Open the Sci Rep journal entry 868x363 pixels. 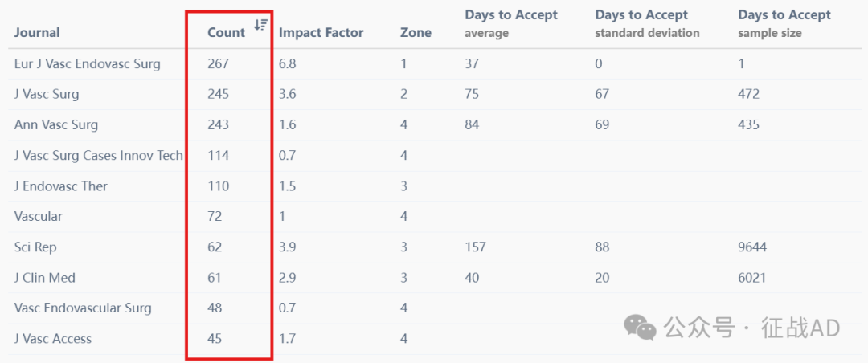pyautogui.click(x=35, y=247)
